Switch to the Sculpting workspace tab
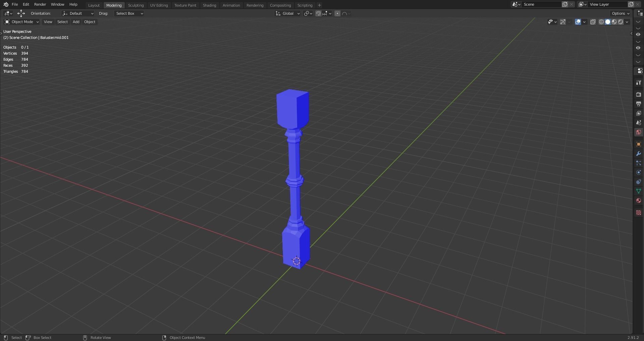This screenshot has height=341, width=644. (x=136, y=5)
